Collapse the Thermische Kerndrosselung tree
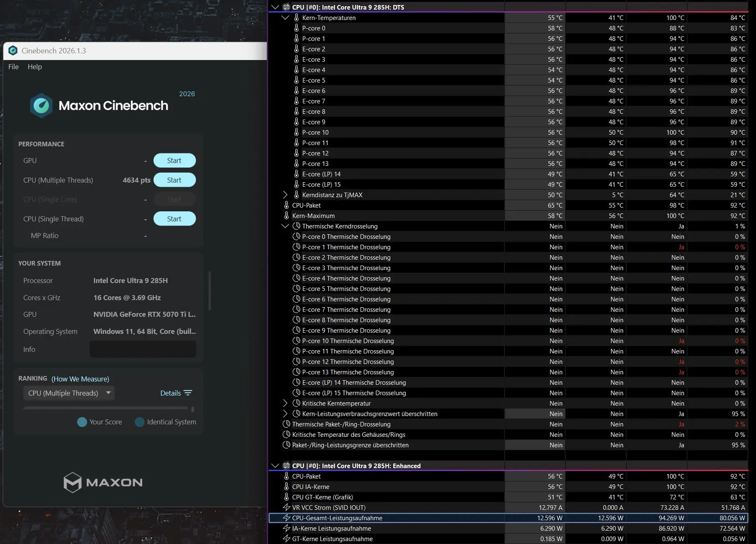Image resolution: width=756 pixels, height=544 pixels. 285,226
